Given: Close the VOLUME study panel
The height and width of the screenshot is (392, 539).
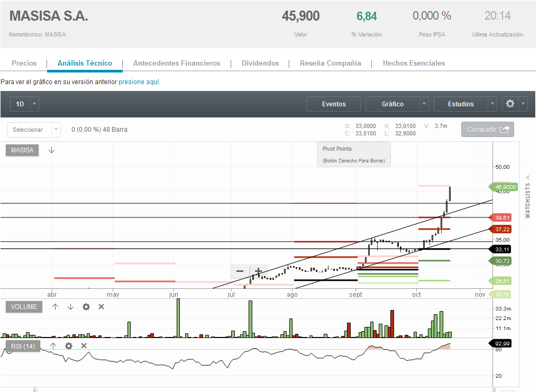Looking at the screenshot, I should click(x=102, y=307).
